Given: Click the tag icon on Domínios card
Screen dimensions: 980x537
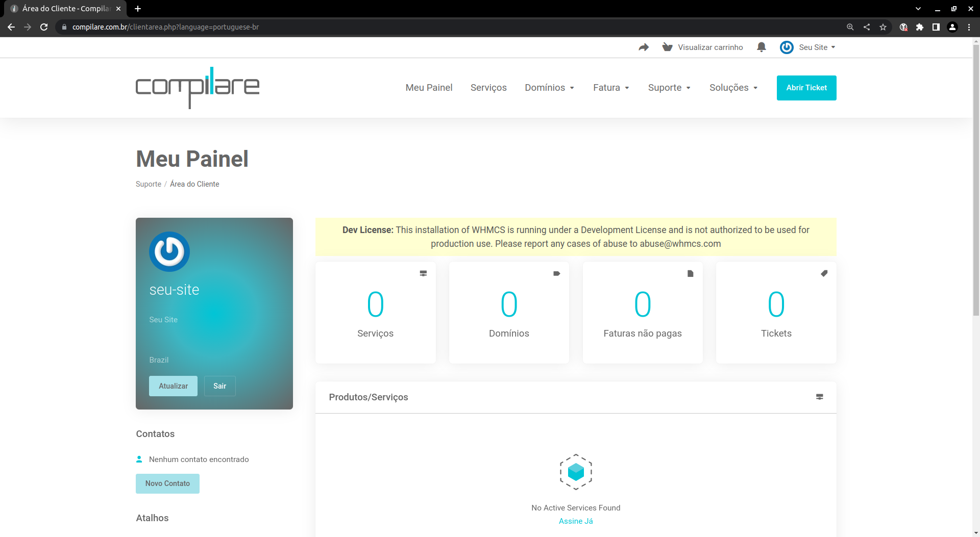Looking at the screenshot, I should coord(556,273).
